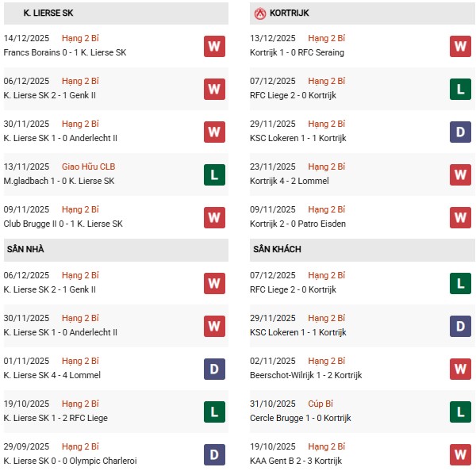
Task: Click the D badge for Olympic Charleroi match
Action: (214, 454)
